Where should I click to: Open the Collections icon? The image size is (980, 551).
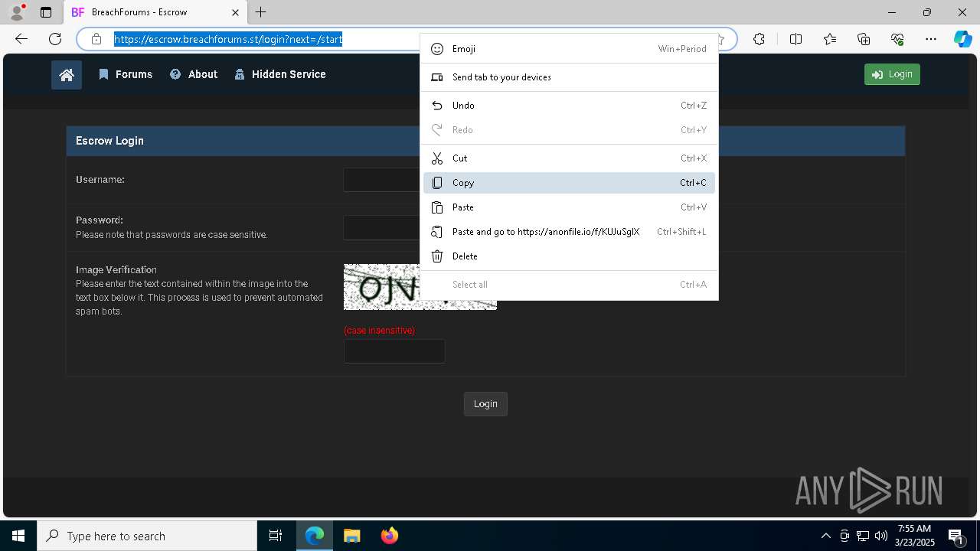(864, 39)
